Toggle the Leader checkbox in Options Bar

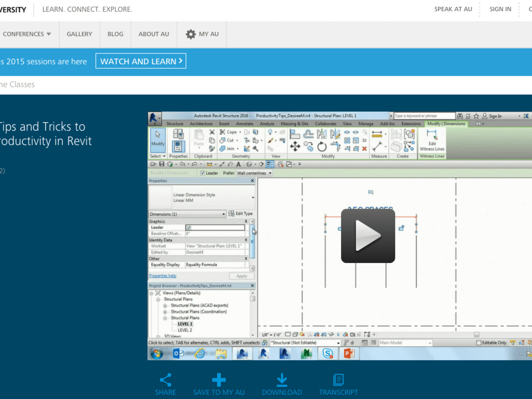coord(203,173)
